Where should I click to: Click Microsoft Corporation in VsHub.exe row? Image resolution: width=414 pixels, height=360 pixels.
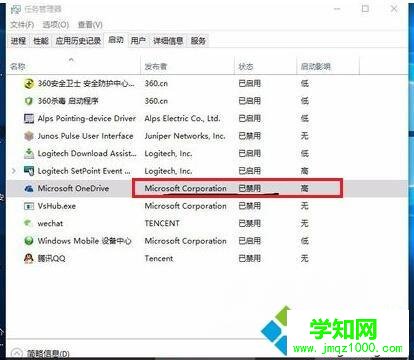click(185, 206)
